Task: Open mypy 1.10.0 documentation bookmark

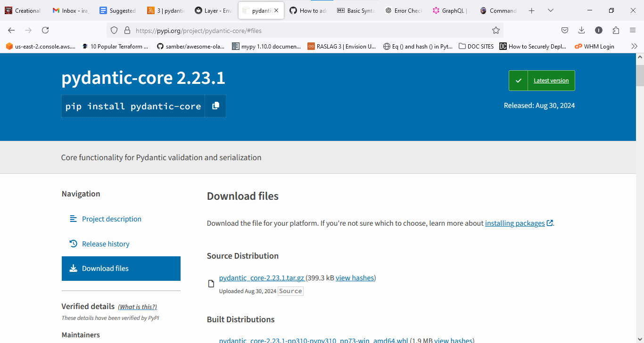Action: pyautogui.click(x=266, y=46)
